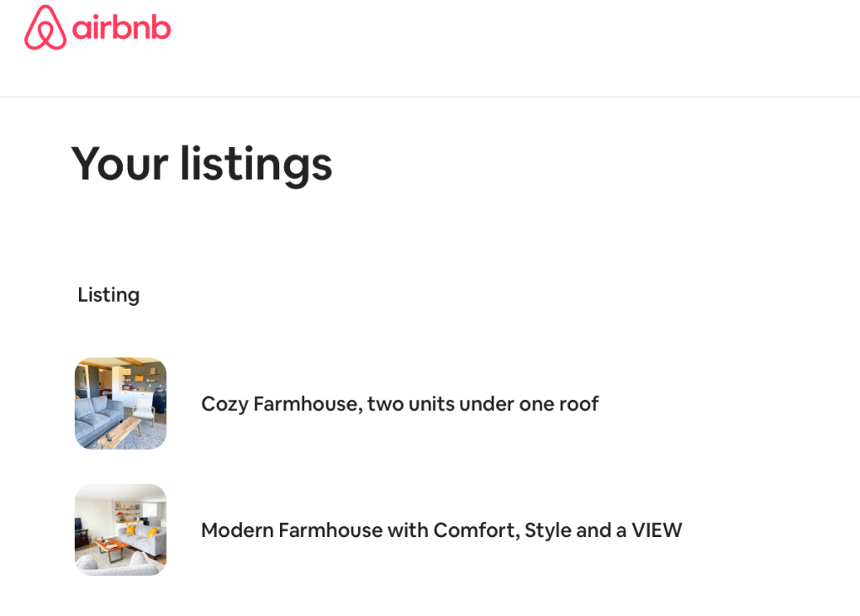Open the listing ending in 'and a VIEW'

tap(441, 530)
